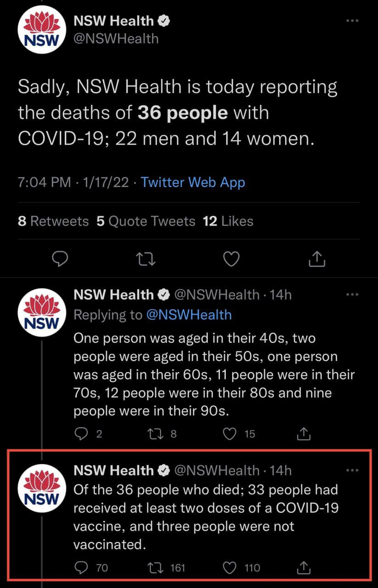Open replies on the age breakdown tweet
The height and width of the screenshot is (588, 378).
pyautogui.click(x=81, y=433)
